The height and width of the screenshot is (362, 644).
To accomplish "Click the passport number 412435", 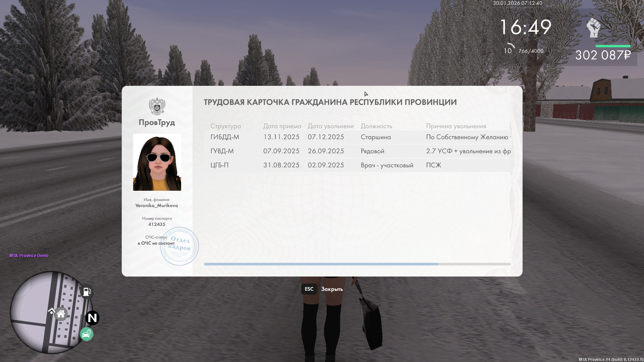I will click(x=157, y=224).
